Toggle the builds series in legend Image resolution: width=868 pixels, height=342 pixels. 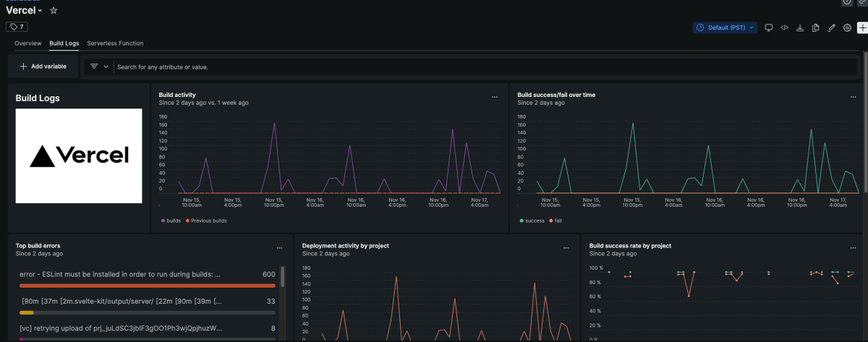click(171, 221)
